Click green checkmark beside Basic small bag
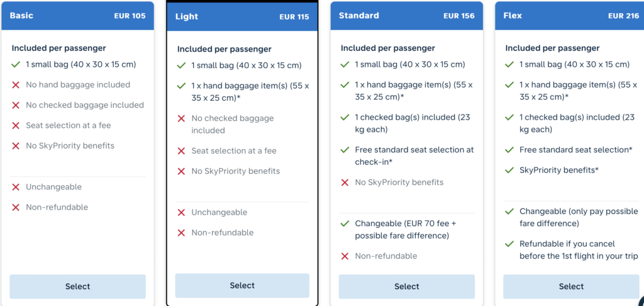This screenshot has width=644, height=306. (x=16, y=65)
